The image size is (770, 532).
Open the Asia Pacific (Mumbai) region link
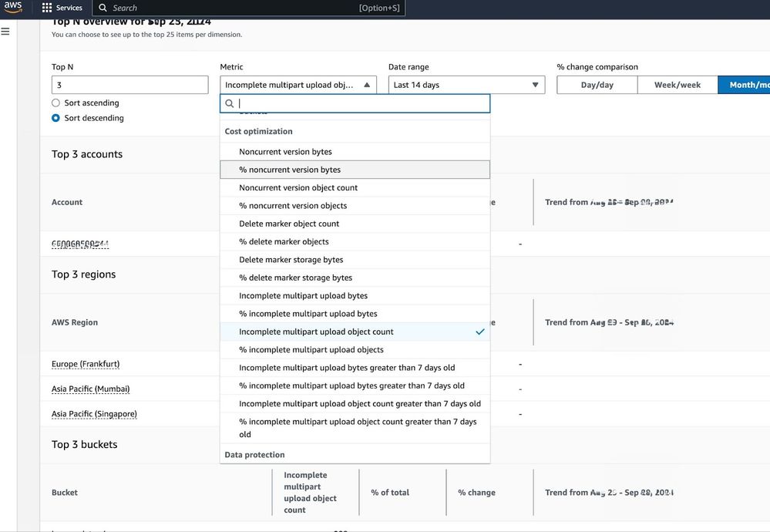point(90,389)
